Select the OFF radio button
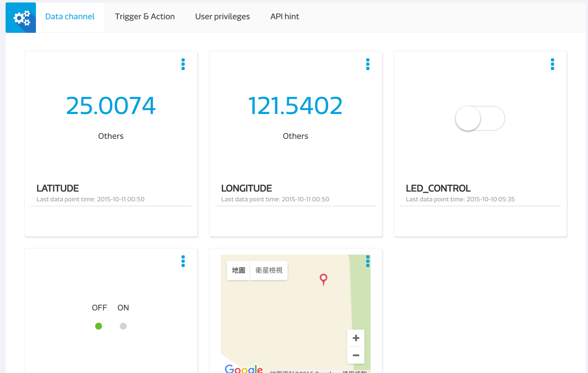Viewport: 588px width, 373px height. [99, 326]
